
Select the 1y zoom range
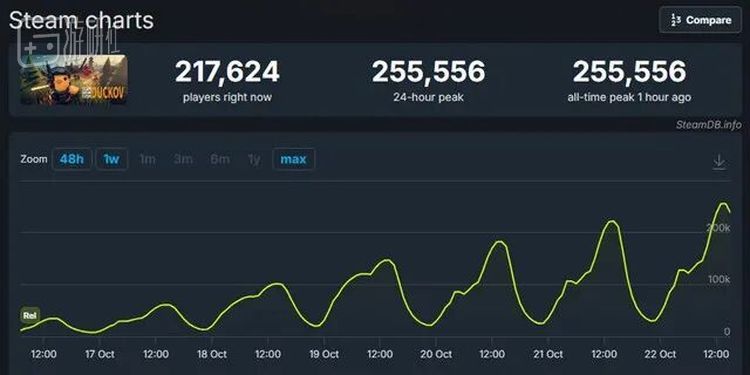[254, 159]
